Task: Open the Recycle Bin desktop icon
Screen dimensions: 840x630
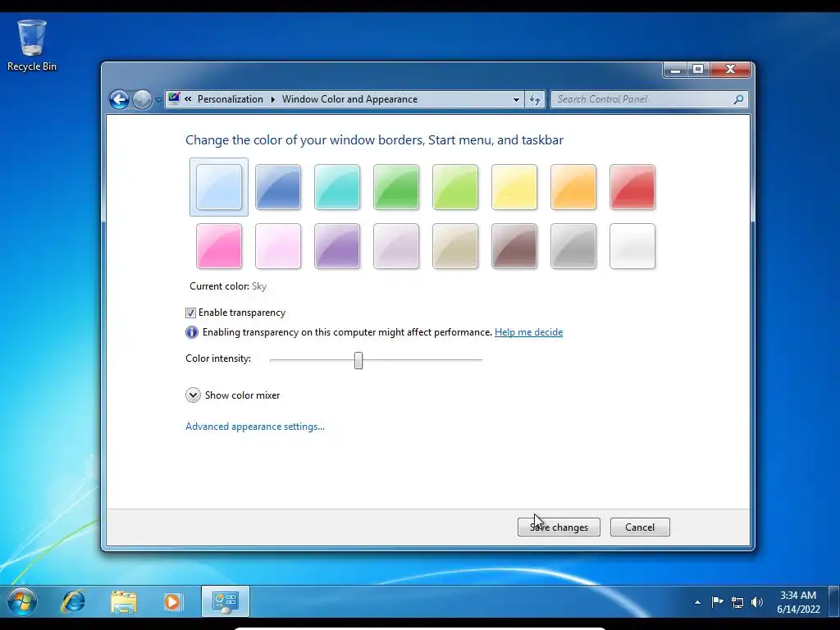Action: pyautogui.click(x=32, y=46)
